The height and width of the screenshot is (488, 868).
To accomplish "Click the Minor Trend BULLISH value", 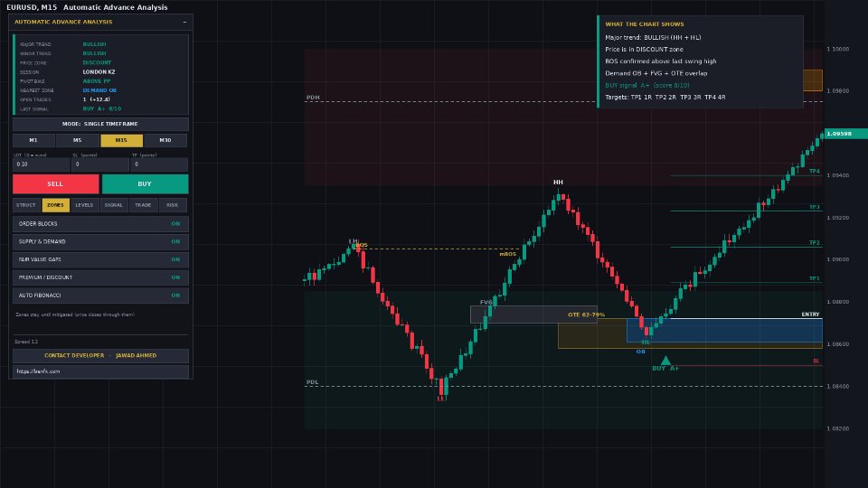I will pyautogui.click(x=95, y=53).
